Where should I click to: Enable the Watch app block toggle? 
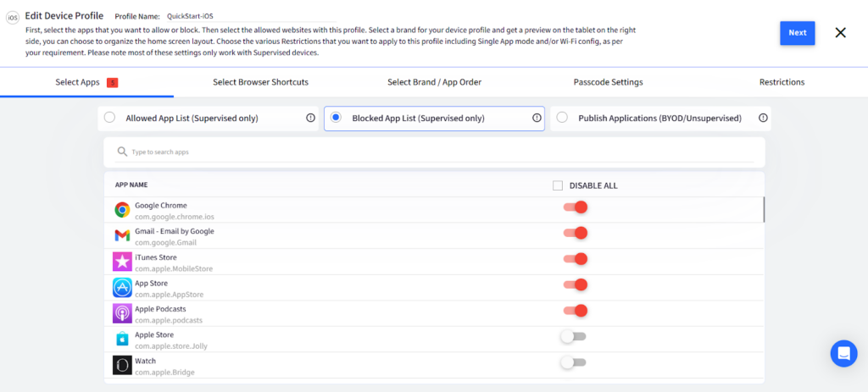click(573, 362)
